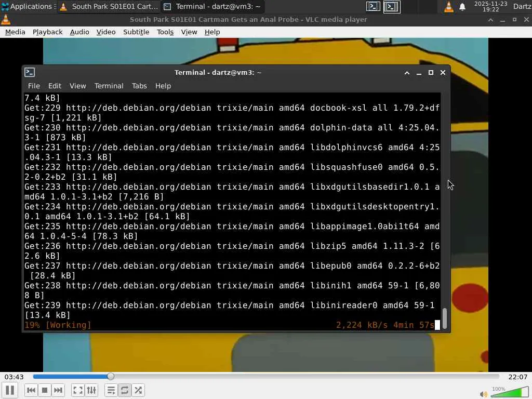Click the VLC seek bar handle
Screen dimensions: 532x399
coord(111,376)
